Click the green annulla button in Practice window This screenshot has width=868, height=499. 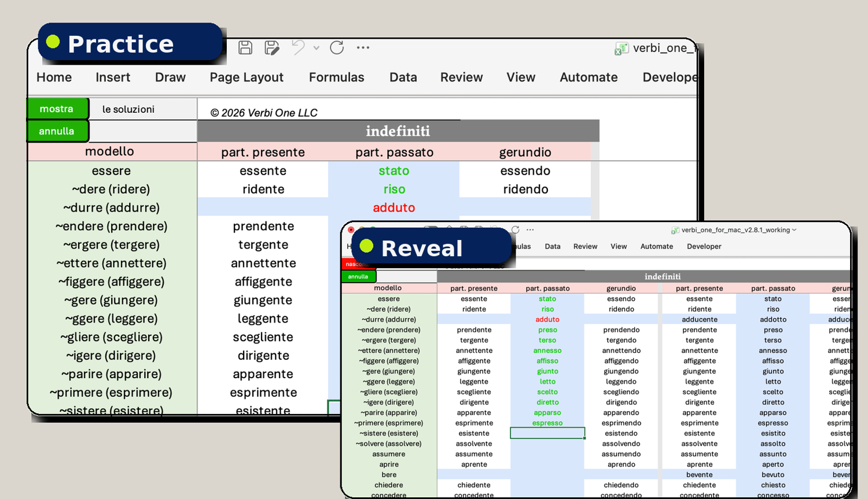point(57,131)
